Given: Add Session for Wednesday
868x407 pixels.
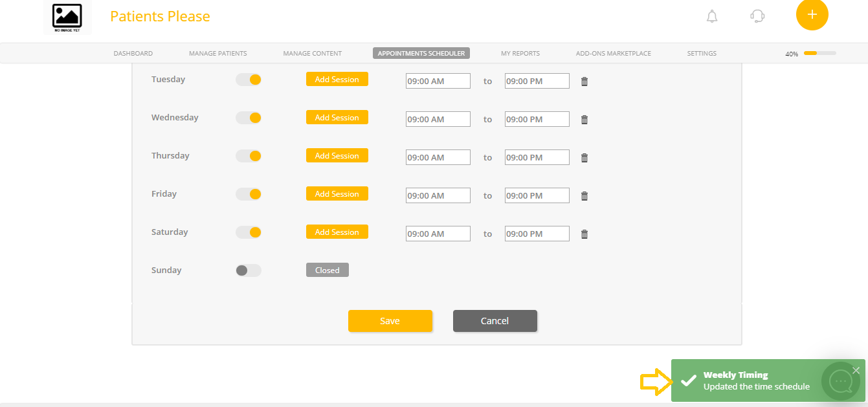Looking at the screenshot, I should [337, 117].
